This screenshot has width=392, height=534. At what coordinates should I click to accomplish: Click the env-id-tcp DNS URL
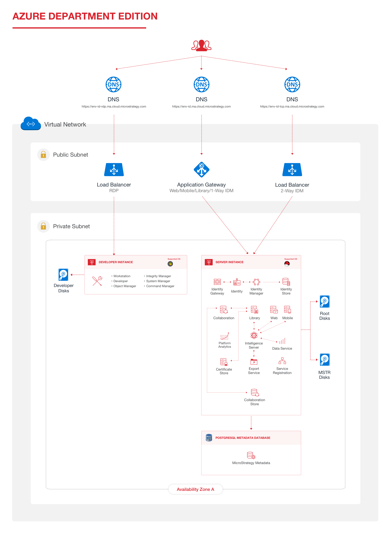[x=292, y=107]
